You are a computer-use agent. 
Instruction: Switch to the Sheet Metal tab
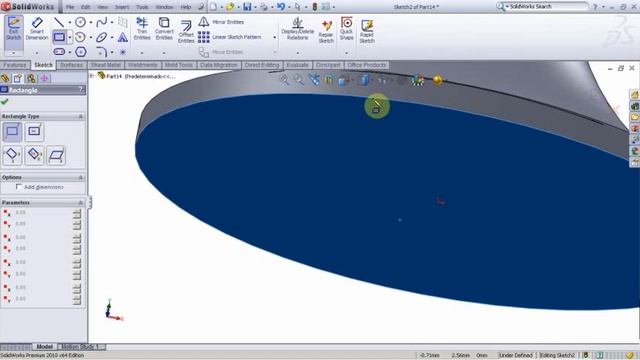coord(106,65)
